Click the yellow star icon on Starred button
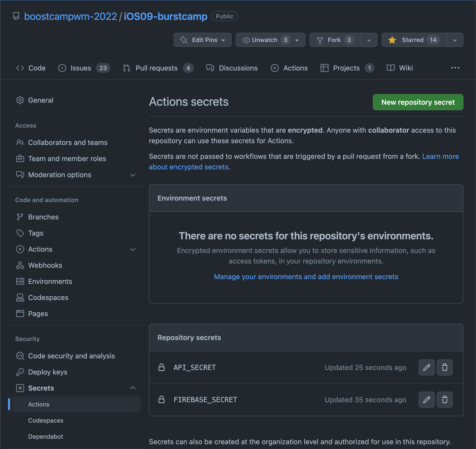 (392, 40)
